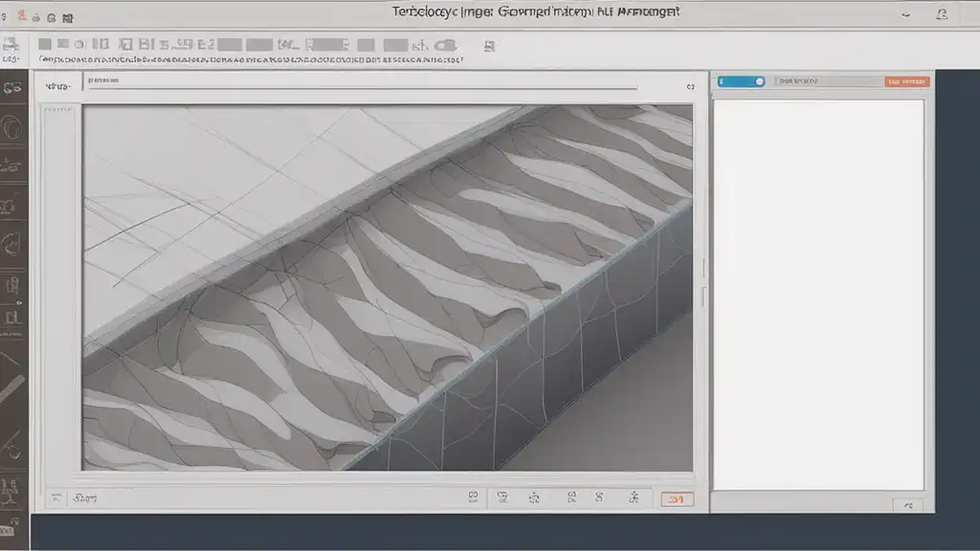Click the last gray icon before the orange bottom button
Image resolution: width=980 pixels, height=551 pixels.
click(x=633, y=497)
